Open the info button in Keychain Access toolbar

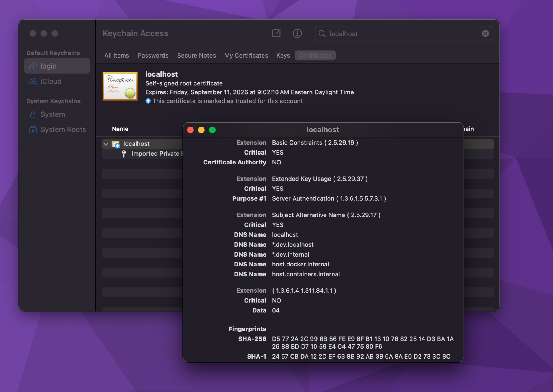(297, 33)
